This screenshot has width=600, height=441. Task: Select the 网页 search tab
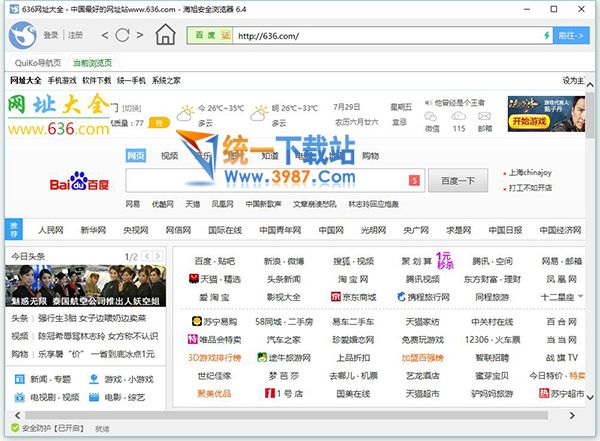(x=135, y=155)
